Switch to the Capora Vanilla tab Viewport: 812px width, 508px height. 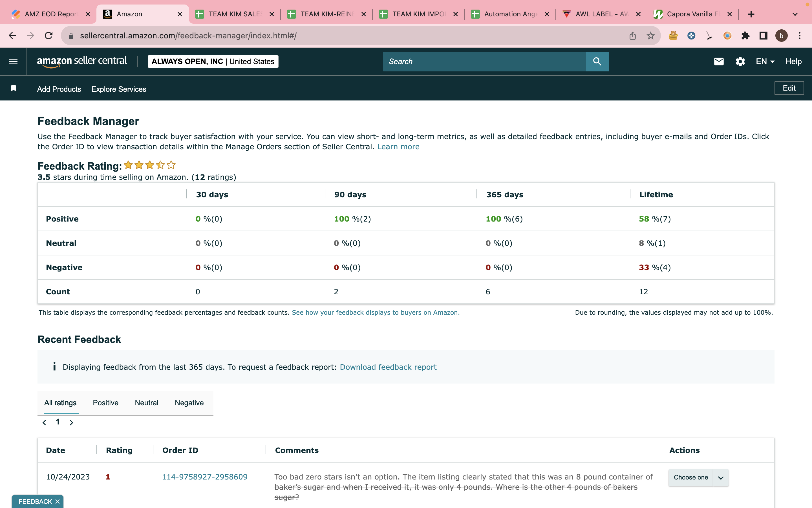pos(693,14)
